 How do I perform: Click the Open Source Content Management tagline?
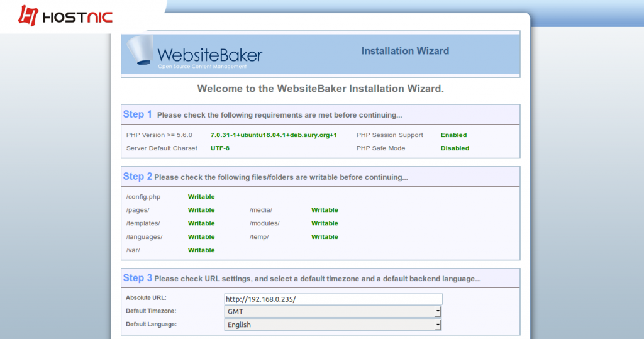pos(203,66)
